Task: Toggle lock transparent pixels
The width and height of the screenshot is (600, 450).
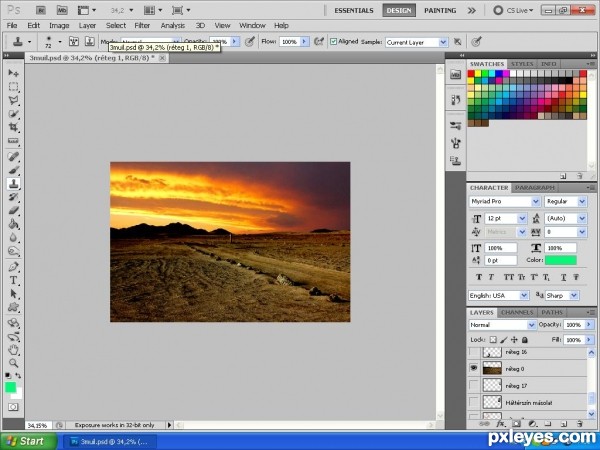Action: click(x=493, y=339)
